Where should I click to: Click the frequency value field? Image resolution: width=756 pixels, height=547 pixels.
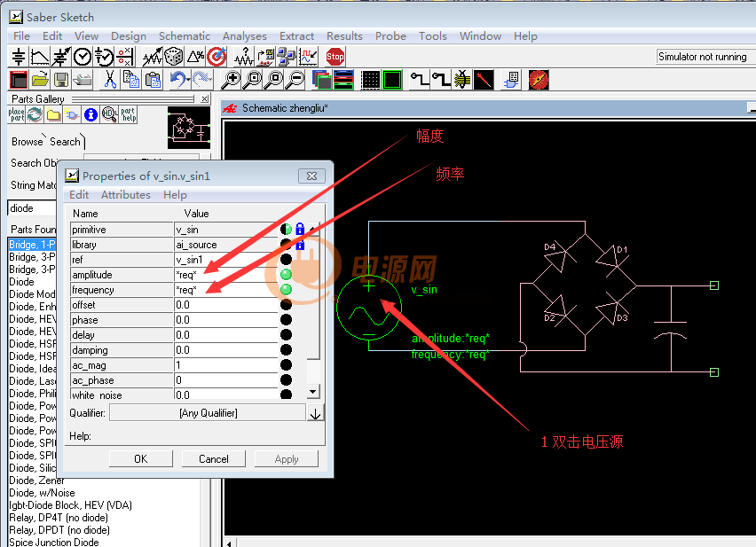coord(225,289)
